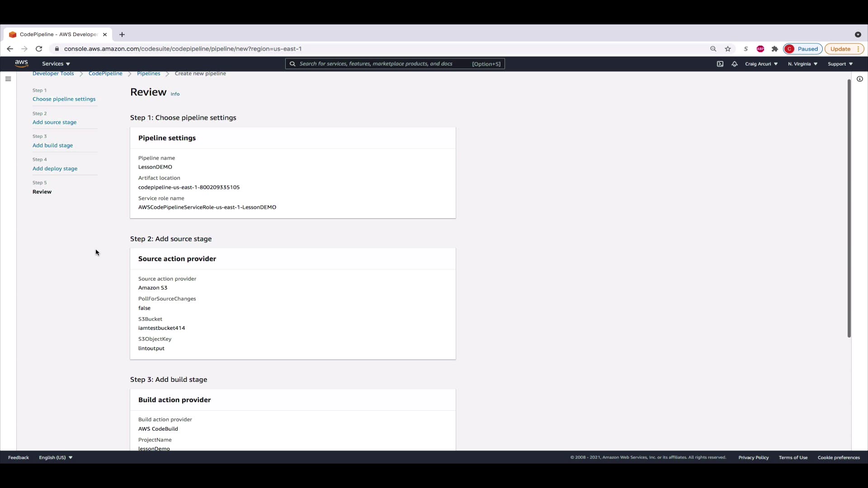
Task: Click the AWS logo home icon
Action: pyautogui.click(x=21, y=64)
